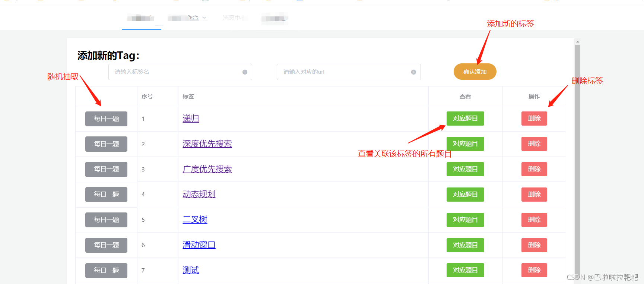Click the circle icon in url field

(413, 72)
